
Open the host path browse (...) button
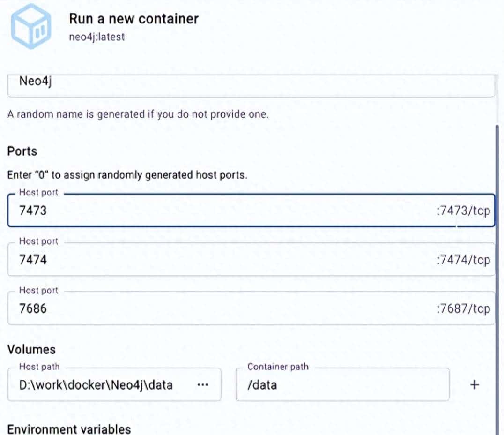coord(203,384)
